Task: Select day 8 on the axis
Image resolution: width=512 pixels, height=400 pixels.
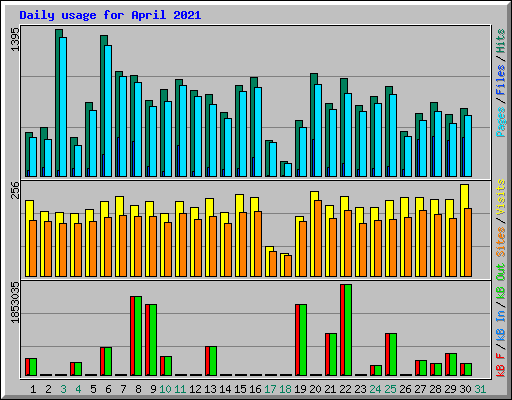Action: (138, 389)
